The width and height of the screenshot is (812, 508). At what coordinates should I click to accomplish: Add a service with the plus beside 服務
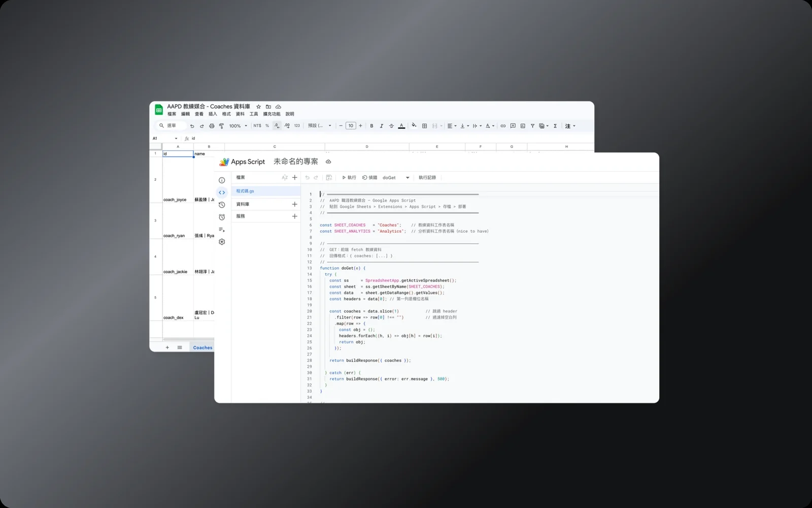click(295, 216)
